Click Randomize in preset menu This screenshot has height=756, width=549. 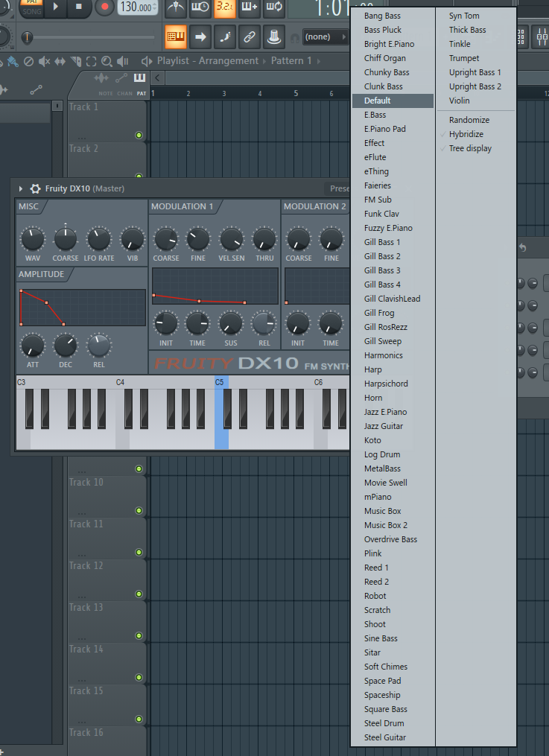[x=476, y=120]
